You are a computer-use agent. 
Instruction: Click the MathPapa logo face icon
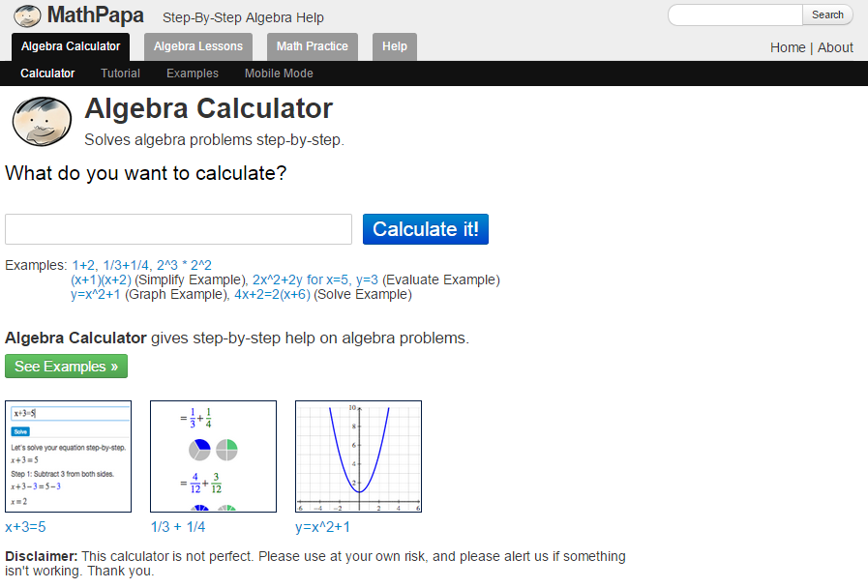(x=27, y=15)
